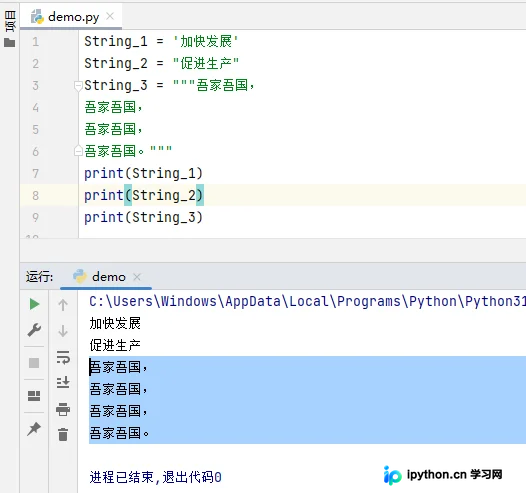Click the 运行: label of the run panel
This screenshot has height=493, width=526.
pyautogui.click(x=40, y=277)
